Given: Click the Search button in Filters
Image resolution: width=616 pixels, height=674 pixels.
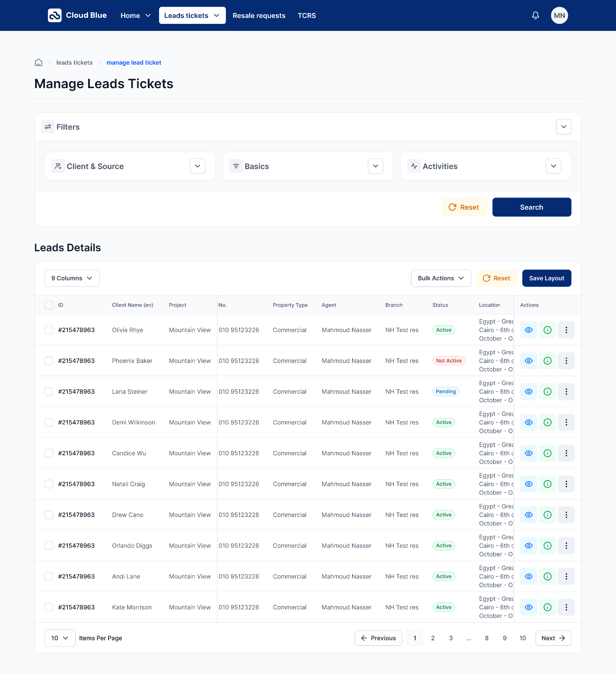Looking at the screenshot, I should [532, 207].
